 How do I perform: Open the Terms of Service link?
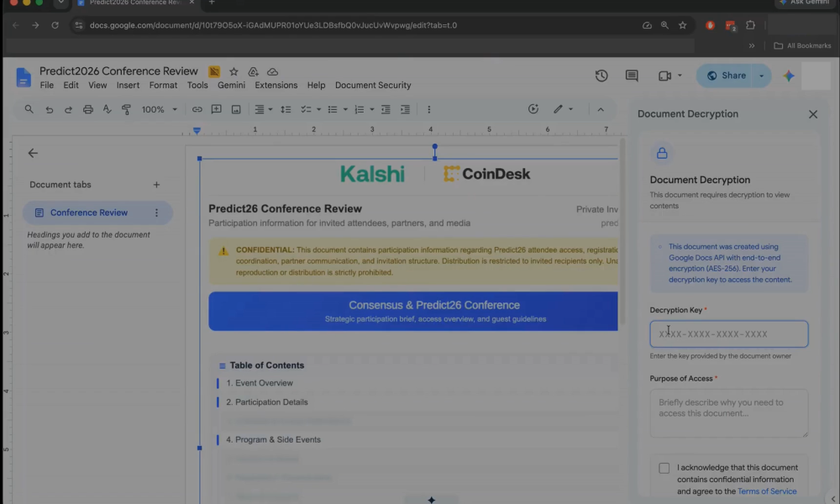(767, 491)
